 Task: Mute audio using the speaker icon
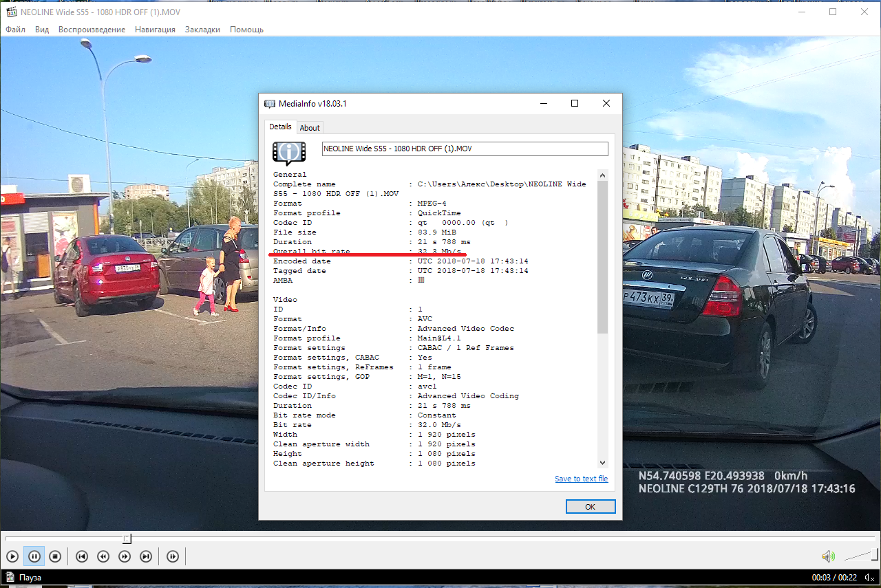[x=828, y=556]
